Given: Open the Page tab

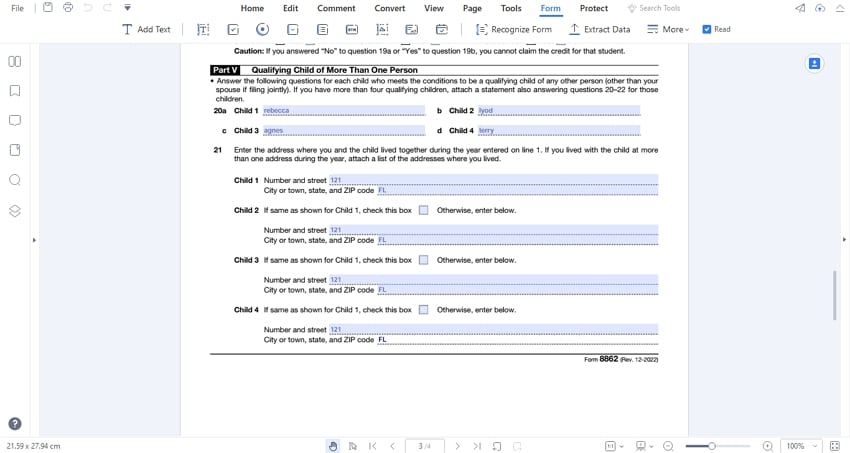Looking at the screenshot, I should coord(472,8).
